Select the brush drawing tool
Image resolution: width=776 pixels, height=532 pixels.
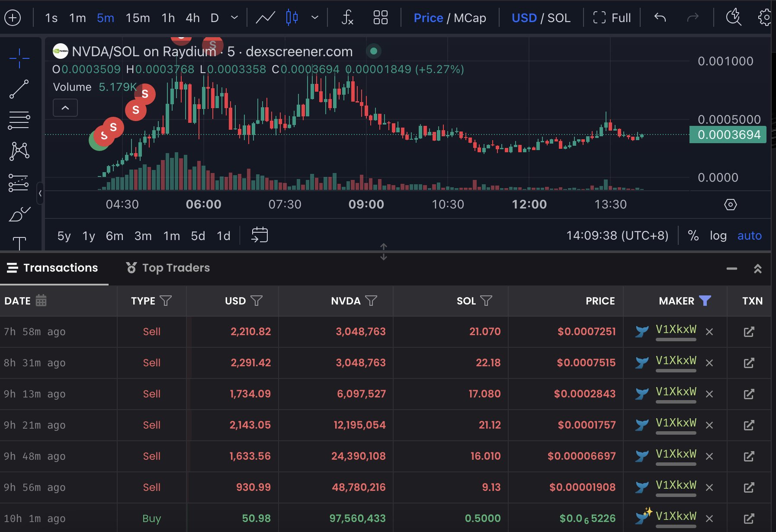[19, 214]
